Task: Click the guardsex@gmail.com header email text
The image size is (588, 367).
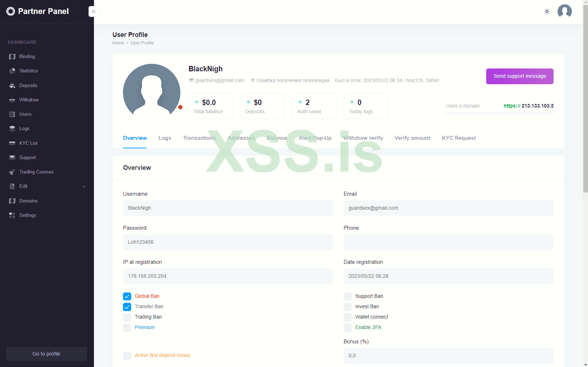Action: click(219, 80)
